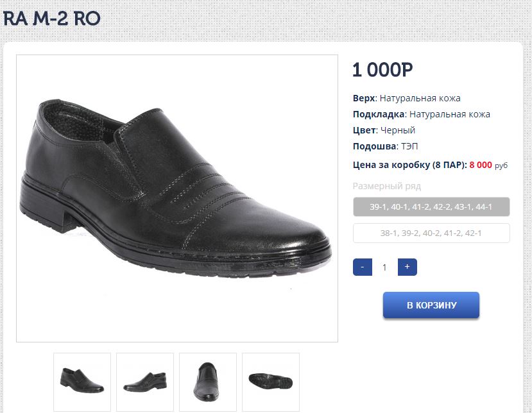The width and height of the screenshot is (532, 413).
Task: Select size range 38-1, 39-2, 40-2, 41-2, 42-1
Action: click(x=431, y=233)
